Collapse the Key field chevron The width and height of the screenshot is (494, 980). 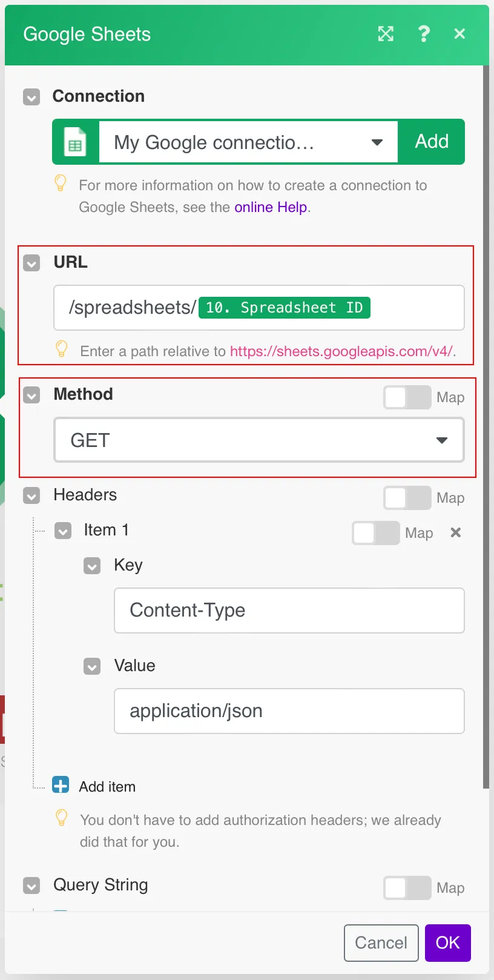[92, 566]
